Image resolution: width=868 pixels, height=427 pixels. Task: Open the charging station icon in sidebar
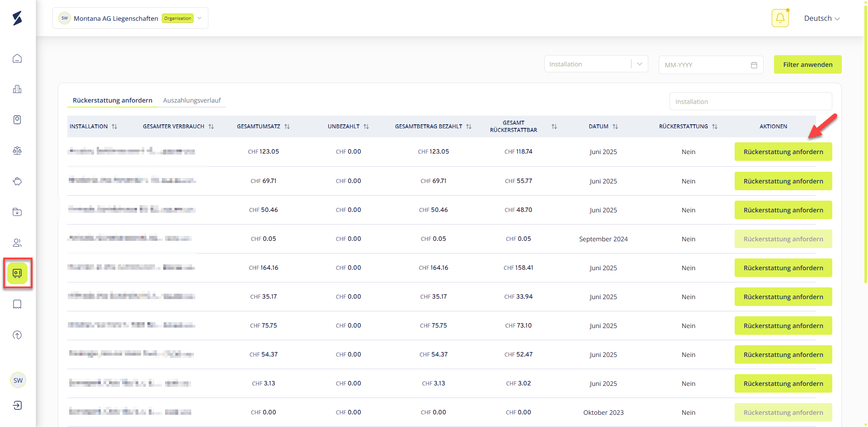tap(17, 120)
